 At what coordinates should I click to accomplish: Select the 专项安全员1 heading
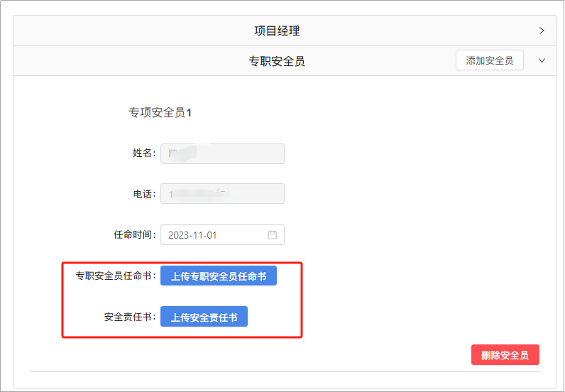click(x=160, y=112)
